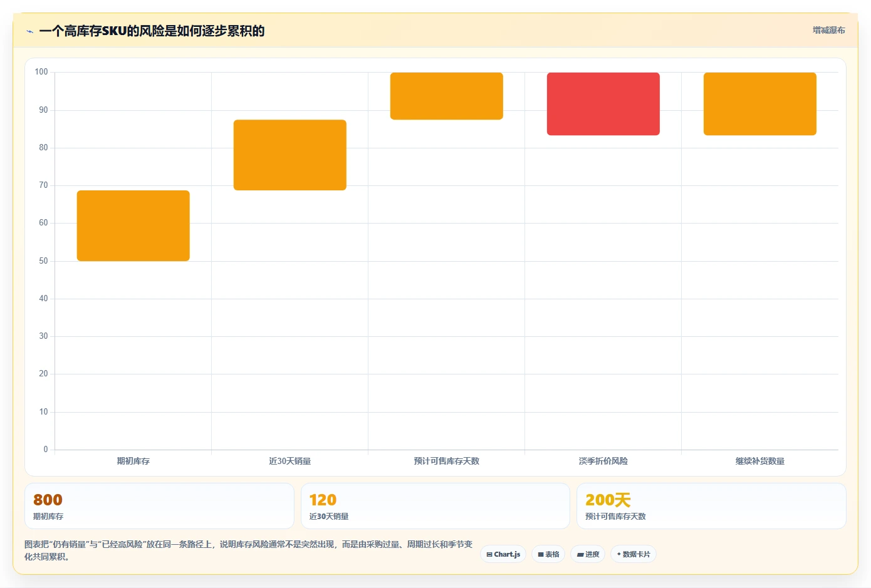Click the x-axis label 继续补货数量

click(x=760, y=461)
